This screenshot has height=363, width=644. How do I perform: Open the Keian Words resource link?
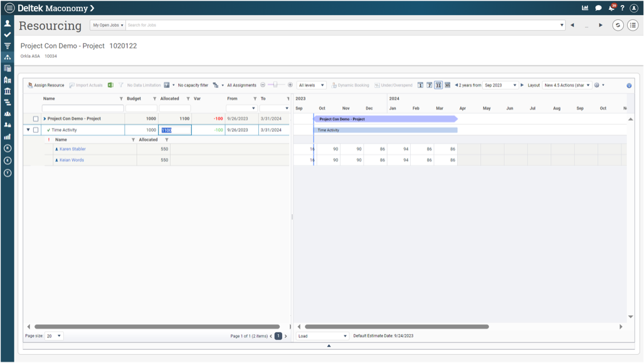point(71,160)
